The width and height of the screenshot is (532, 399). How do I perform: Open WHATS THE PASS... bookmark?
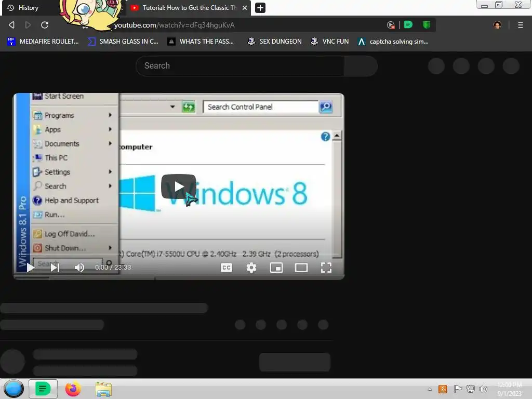pos(201,42)
